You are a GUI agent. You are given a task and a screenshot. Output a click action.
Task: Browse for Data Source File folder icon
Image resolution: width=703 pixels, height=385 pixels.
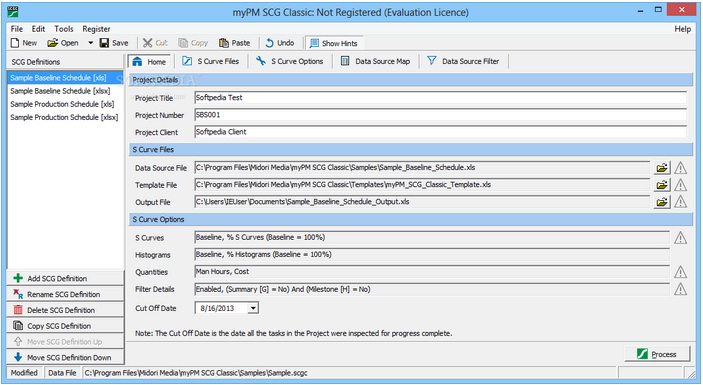pos(661,168)
